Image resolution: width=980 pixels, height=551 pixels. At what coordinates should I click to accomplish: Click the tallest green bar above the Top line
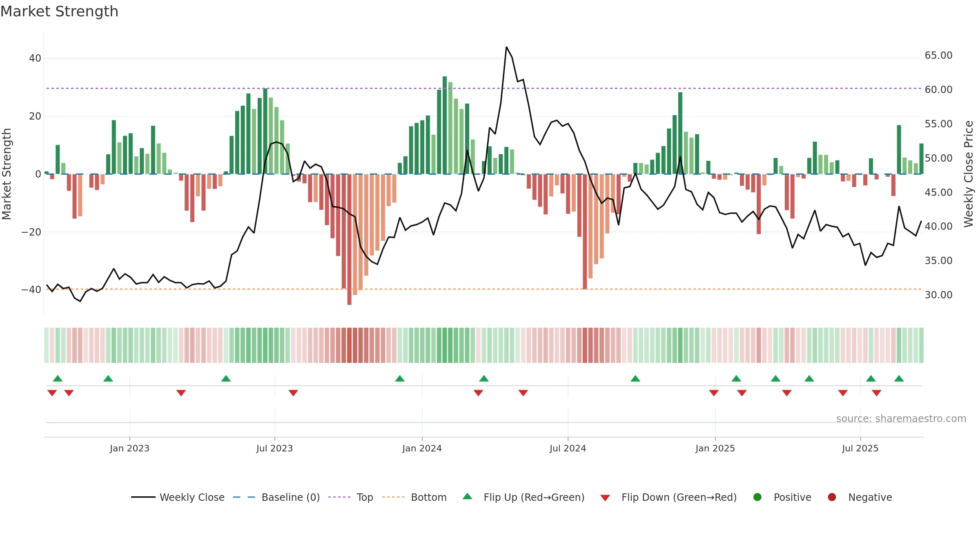[445, 125]
